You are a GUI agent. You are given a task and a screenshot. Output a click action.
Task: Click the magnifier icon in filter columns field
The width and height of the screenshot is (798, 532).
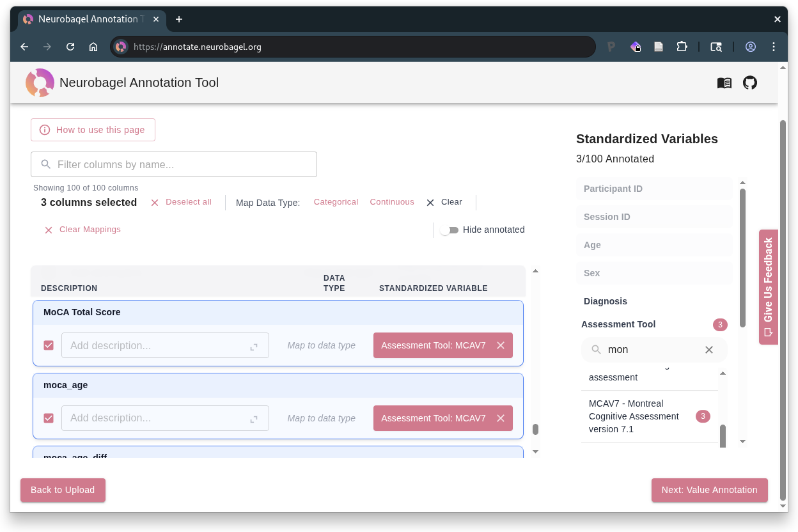45,164
